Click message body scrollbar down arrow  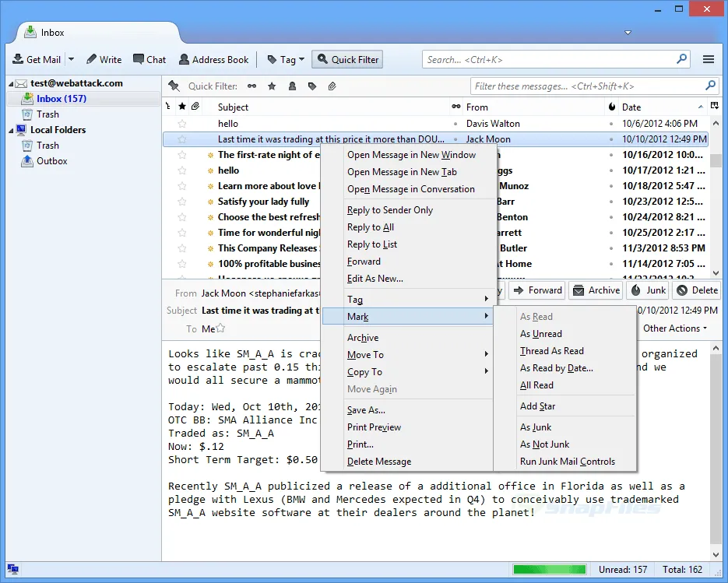[x=716, y=555]
